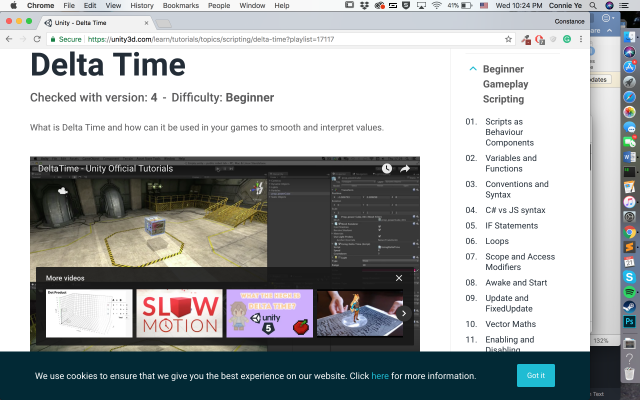This screenshot has height=400, width=640.
Task: Open Photos app in the dock
Action: coord(629,111)
